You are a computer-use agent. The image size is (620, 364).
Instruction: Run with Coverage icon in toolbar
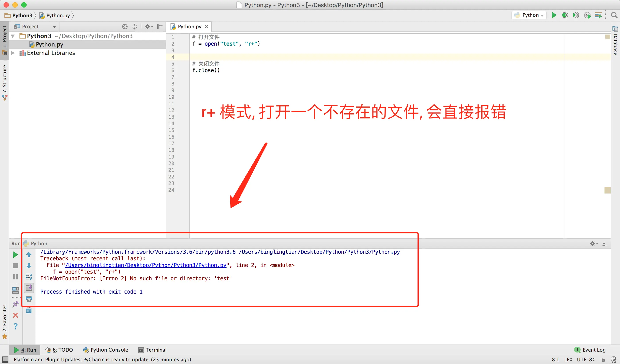[x=576, y=15]
